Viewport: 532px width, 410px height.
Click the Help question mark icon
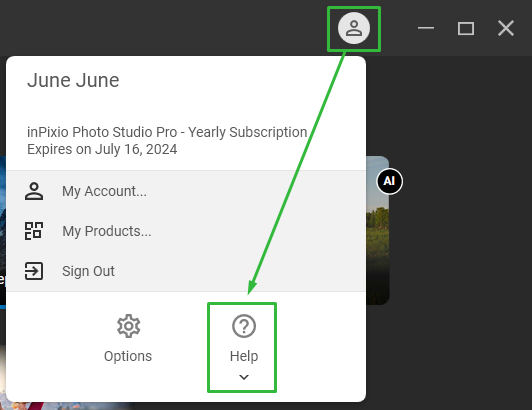[244, 326]
